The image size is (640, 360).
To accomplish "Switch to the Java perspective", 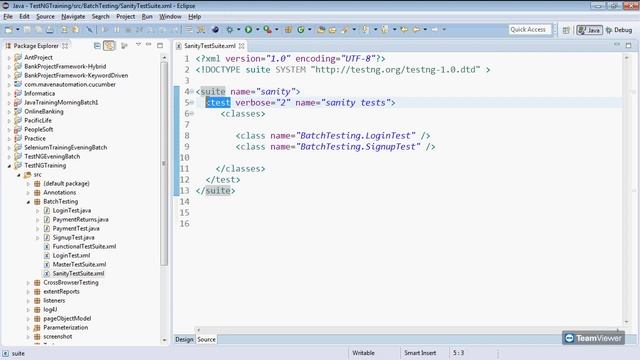I will point(589,30).
